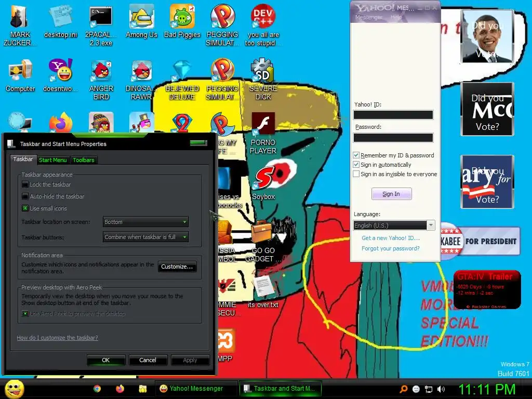Select the its over.txt file icon
This screenshot has width=532, height=399.
pos(263,291)
